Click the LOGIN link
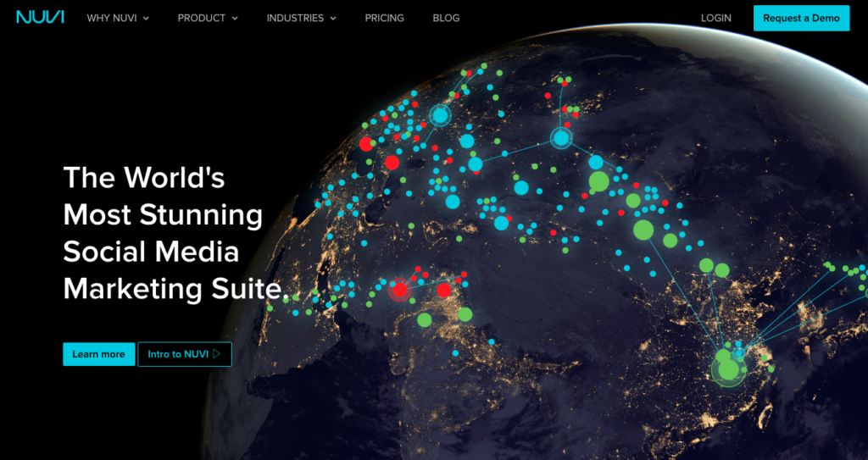Image resolution: width=868 pixels, height=460 pixels. tap(715, 19)
